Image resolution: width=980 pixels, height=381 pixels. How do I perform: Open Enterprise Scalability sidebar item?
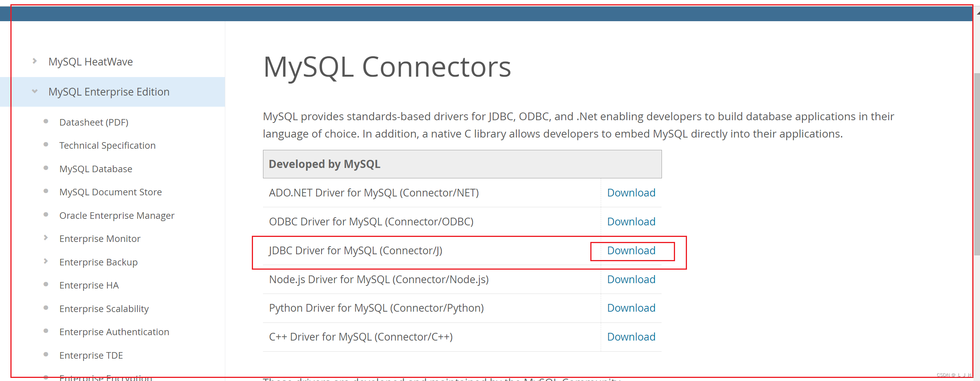[104, 309]
